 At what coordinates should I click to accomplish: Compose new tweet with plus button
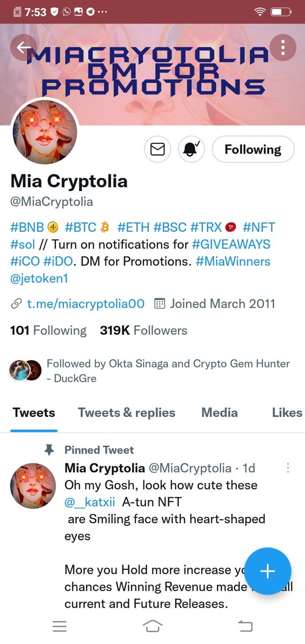[x=267, y=571]
